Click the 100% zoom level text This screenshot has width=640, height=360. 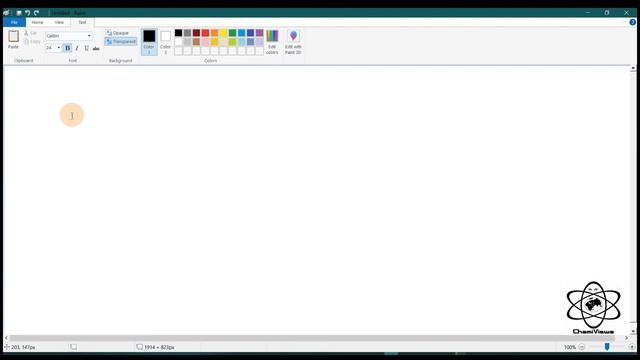570,347
